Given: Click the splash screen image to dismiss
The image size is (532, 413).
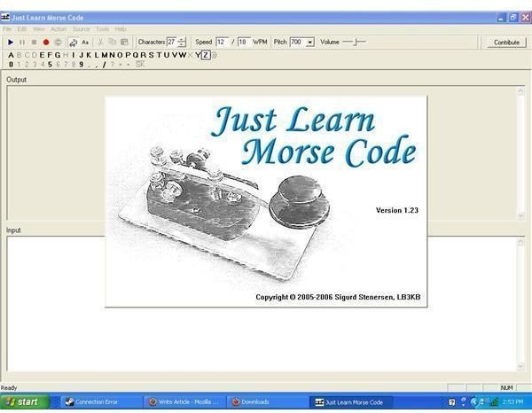Looking at the screenshot, I should point(266,201).
